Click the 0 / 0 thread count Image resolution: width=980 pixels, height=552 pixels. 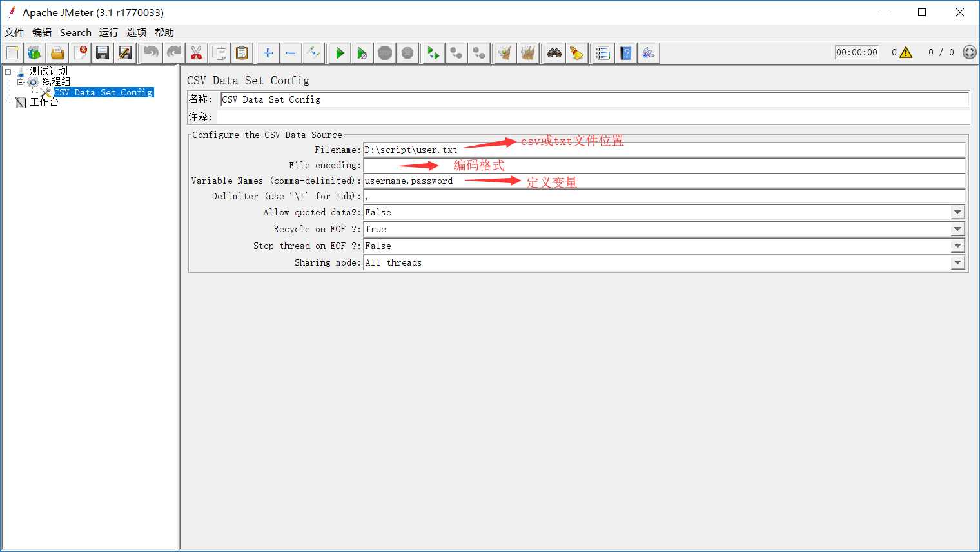pyautogui.click(x=941, y=52)
